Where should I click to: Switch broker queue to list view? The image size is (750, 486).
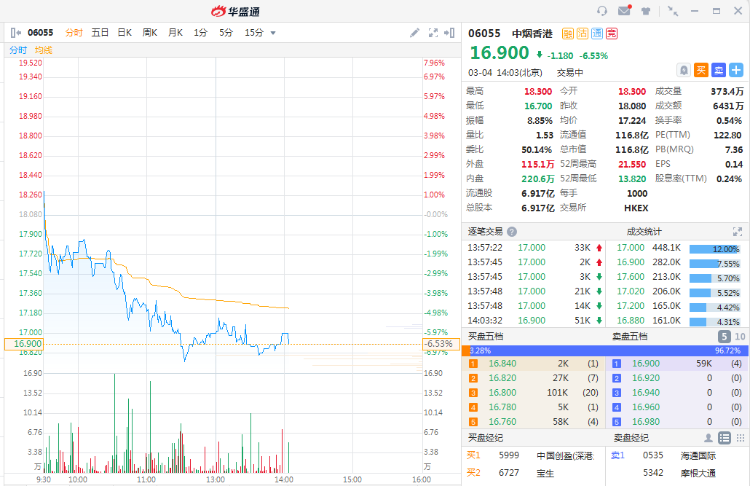click(725, 438)
